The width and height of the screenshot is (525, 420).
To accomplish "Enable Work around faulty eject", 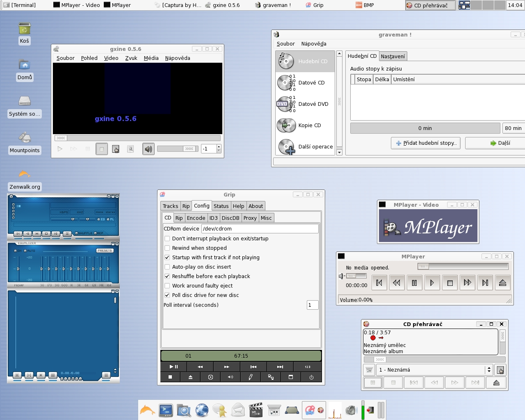I will pos(167,286).
